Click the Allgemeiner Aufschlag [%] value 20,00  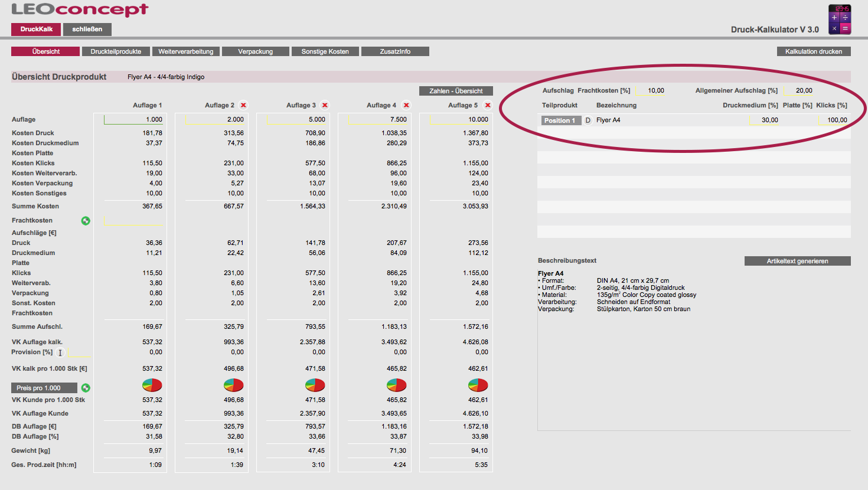click(x=804, y=90)
